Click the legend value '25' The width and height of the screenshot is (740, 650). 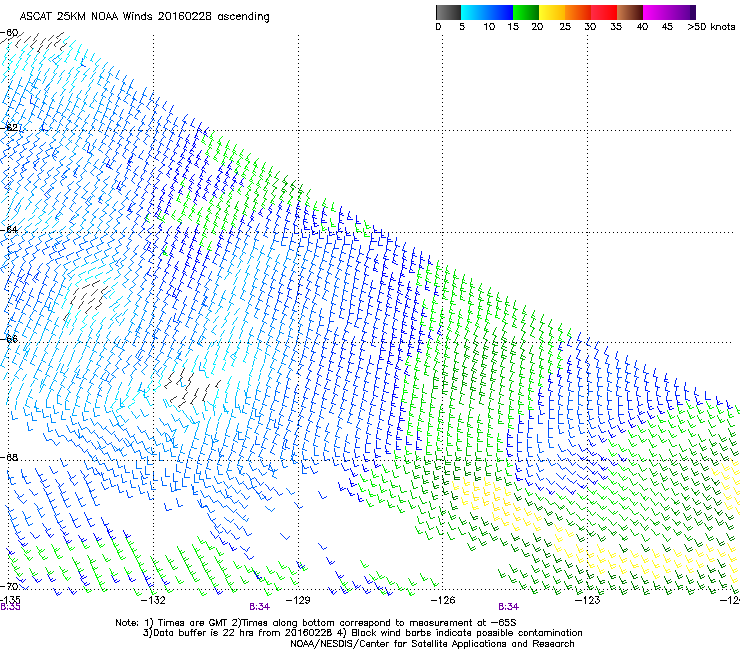point(565,27)
